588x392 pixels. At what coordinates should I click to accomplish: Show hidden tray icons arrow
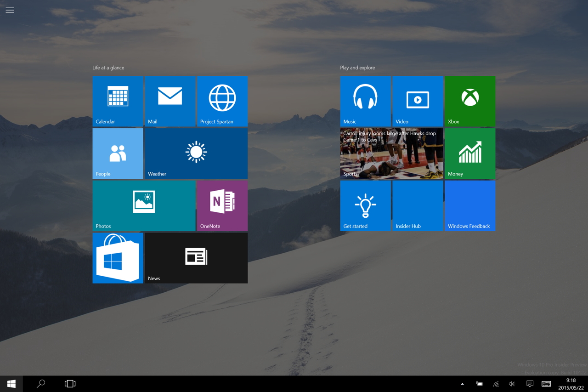(x=462, y=384)
